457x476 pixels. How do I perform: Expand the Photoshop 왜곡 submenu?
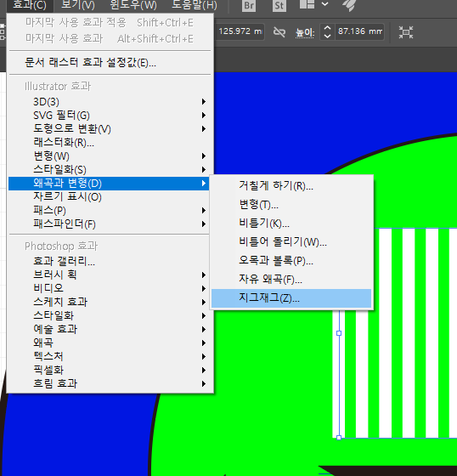[x=110, y=343]
